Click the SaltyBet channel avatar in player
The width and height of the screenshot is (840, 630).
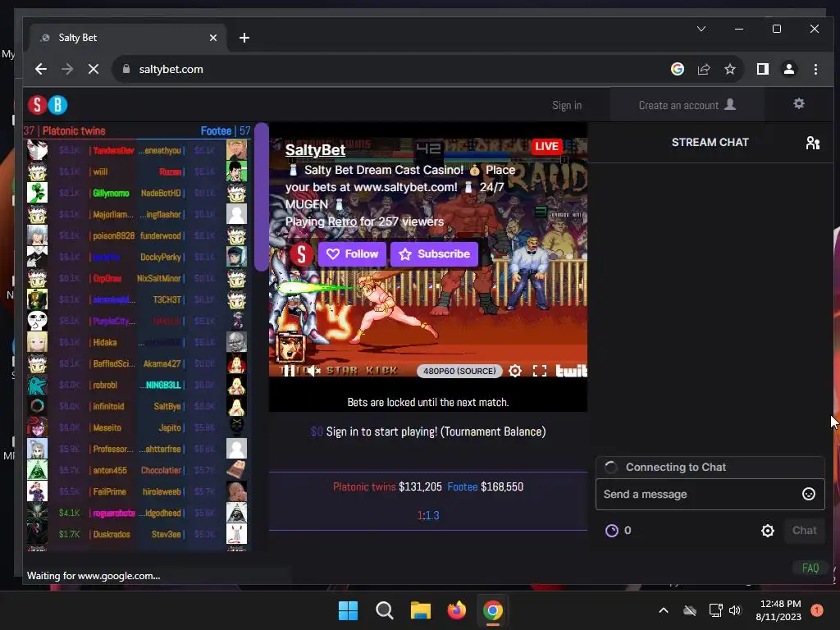(302, 254)
